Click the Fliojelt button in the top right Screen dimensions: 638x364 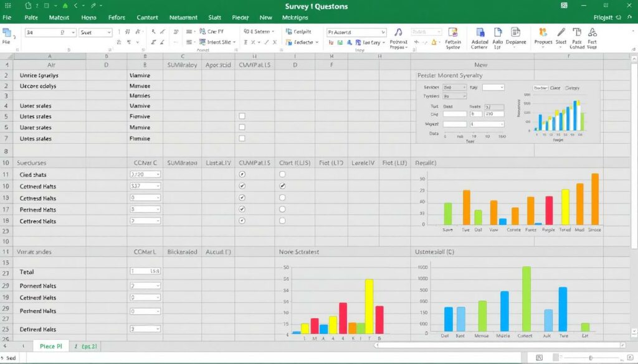tap(603, 17)
